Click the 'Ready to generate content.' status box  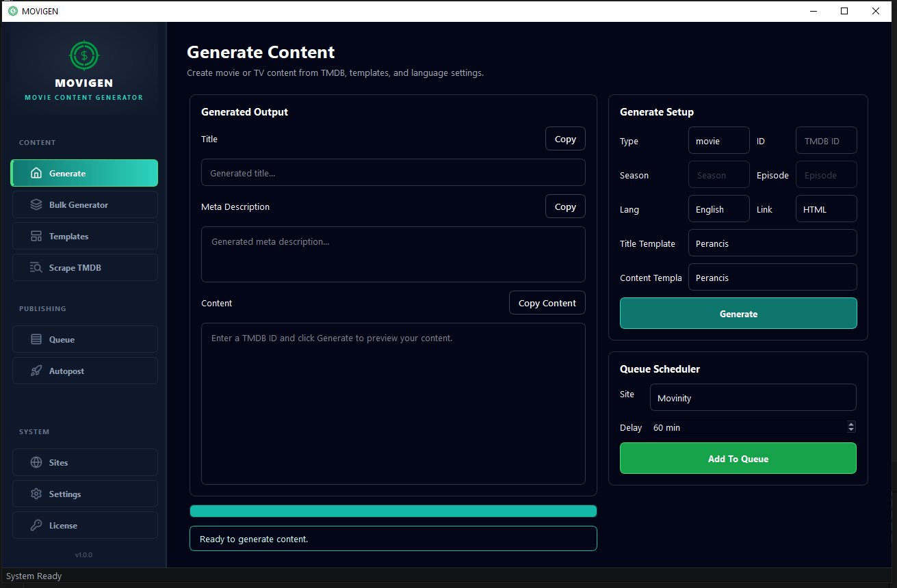[393, 539]
